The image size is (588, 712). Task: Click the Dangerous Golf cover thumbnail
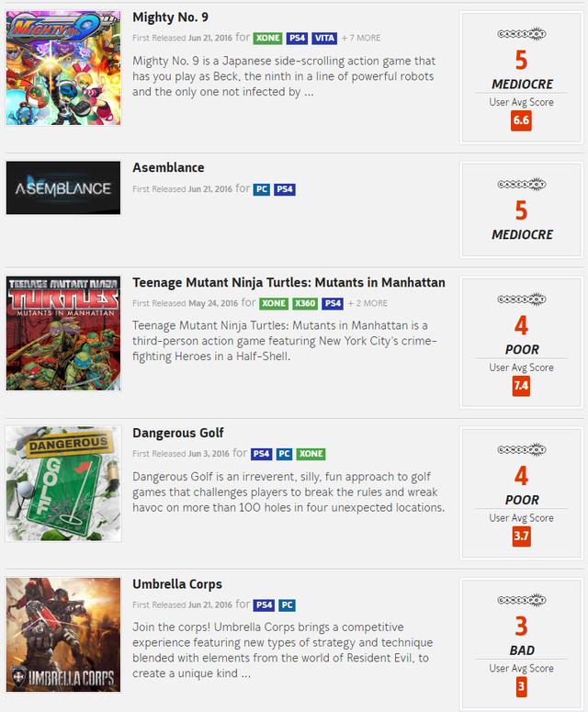(x=63, y=483)
